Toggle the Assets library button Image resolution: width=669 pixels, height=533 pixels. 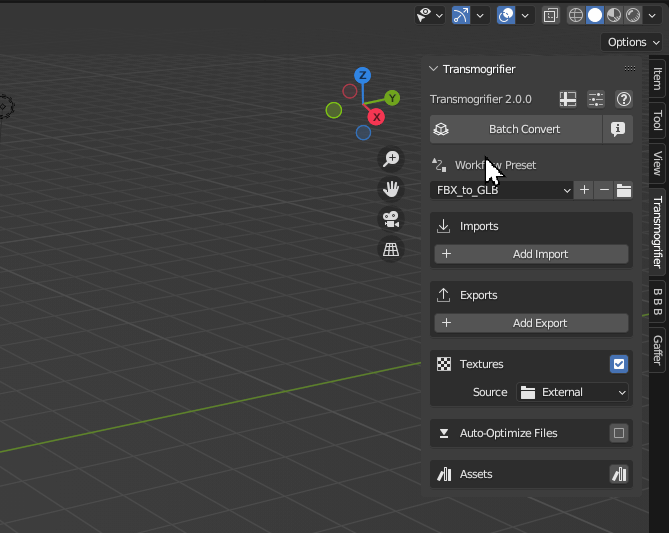[x=618, y=474]
